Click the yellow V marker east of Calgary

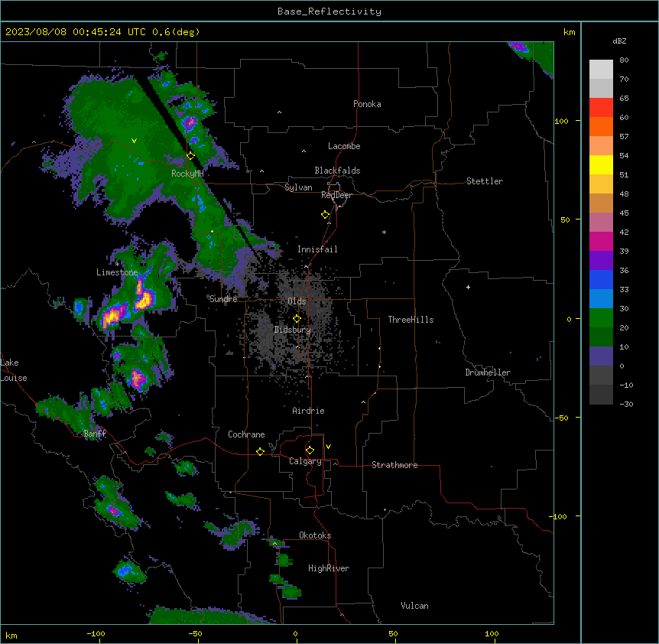click(x=328, y=447)
